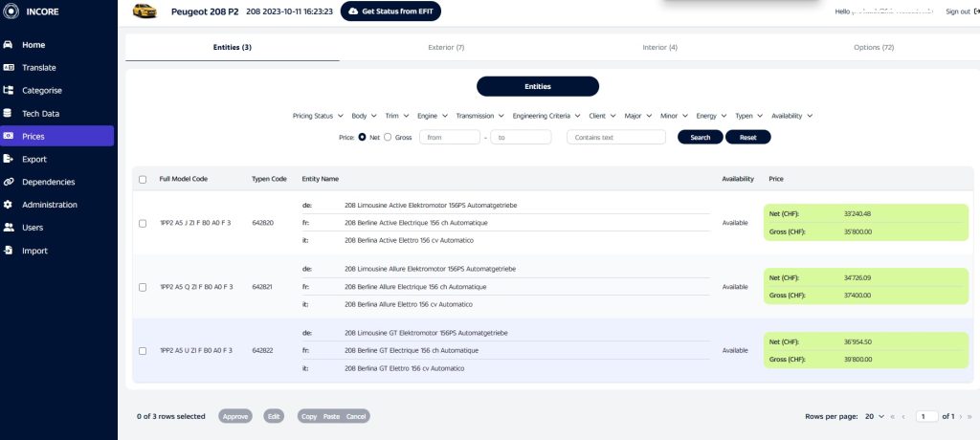Click the Cancel button

356,416
